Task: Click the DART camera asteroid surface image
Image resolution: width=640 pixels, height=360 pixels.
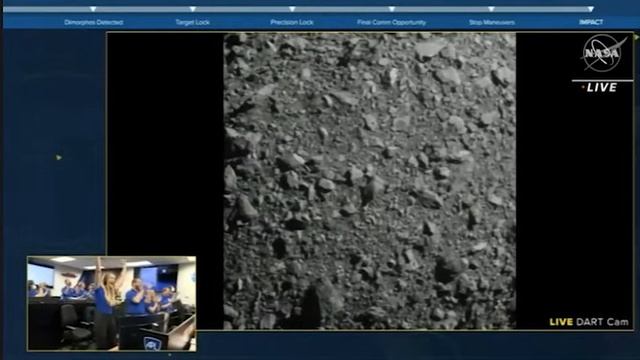Action: click(369, 181)
